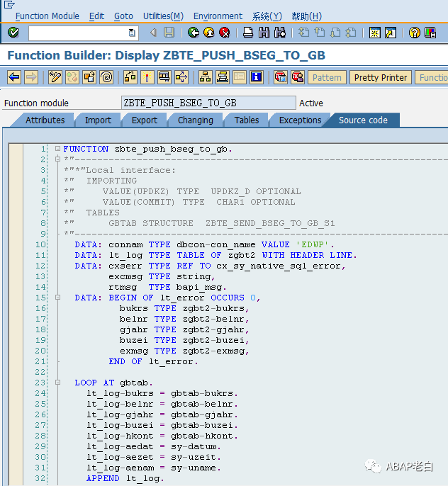Toggle Display/Change pencil icon
Screen dimensions: 448x486
pyautogui.click(x=55, y=77)
